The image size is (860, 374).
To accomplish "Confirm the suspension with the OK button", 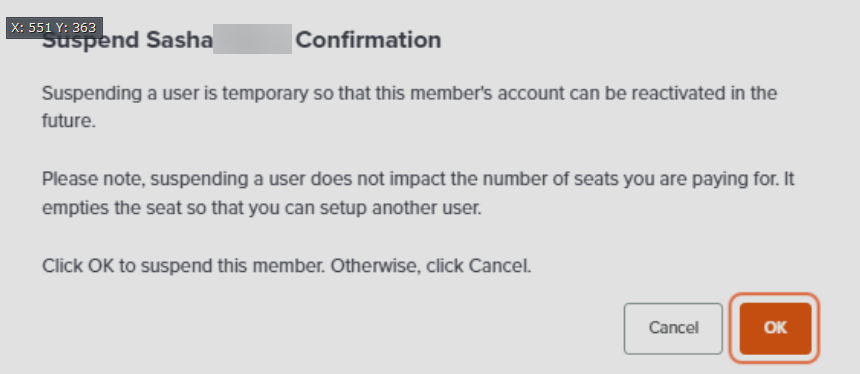I will (775, 328).
